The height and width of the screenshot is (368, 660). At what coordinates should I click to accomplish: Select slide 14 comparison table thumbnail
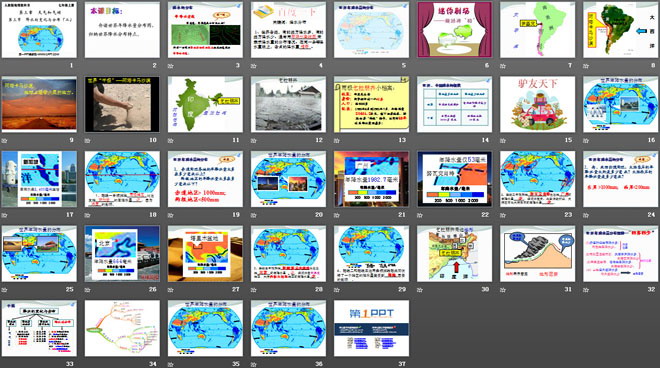(x=455, y=104)
